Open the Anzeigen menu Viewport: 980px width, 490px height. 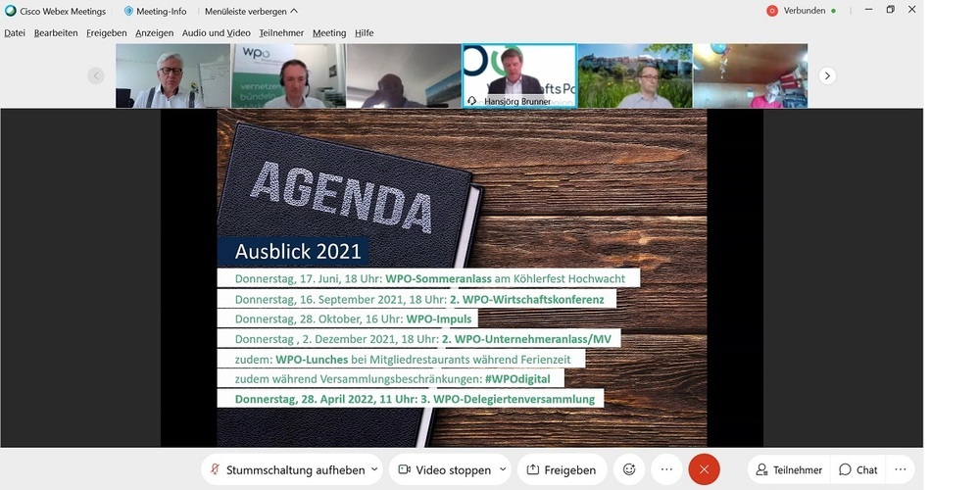click(x=154, y=32)
